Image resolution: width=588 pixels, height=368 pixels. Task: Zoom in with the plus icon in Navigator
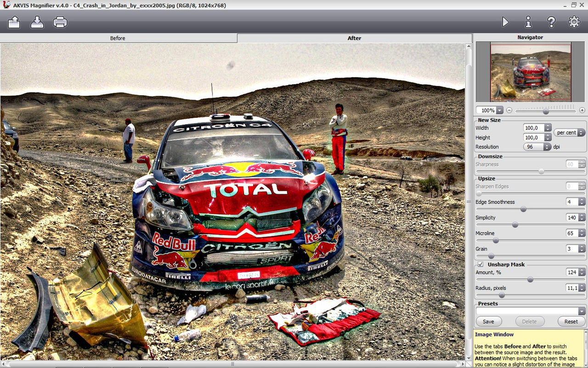pyautogui.click(x=582, y=110)
